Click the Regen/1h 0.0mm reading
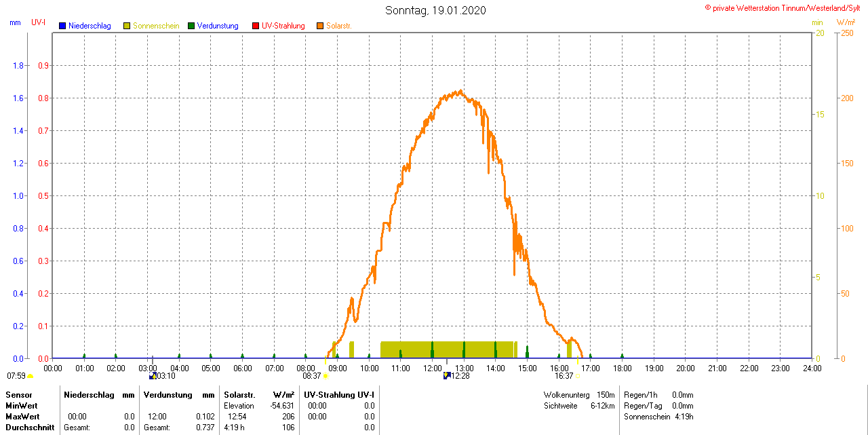Image resolution: width=868 pixels, height=435 pixels. tap(658, 395)
